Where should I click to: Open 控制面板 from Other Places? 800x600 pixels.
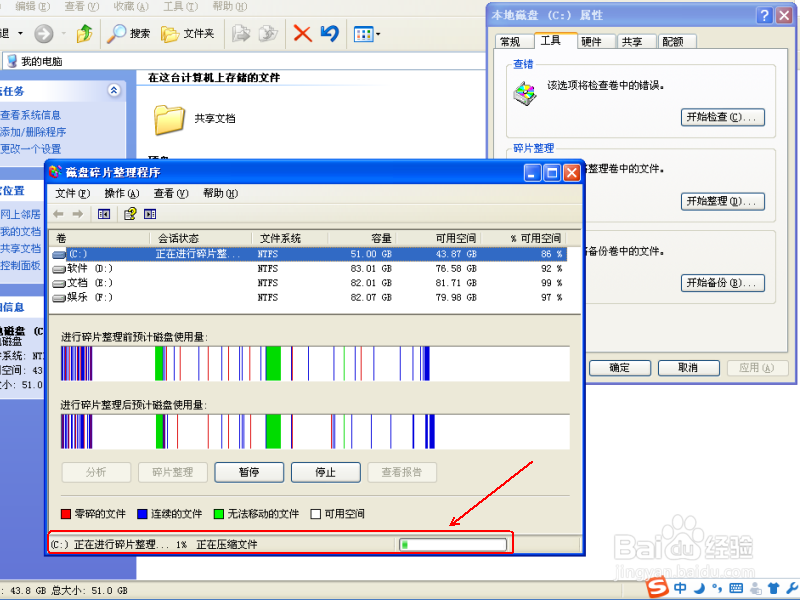pos(20,265)
